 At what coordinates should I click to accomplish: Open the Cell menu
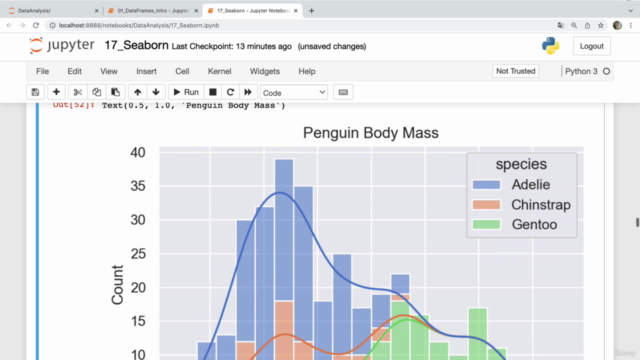click(x=182, y=71)
